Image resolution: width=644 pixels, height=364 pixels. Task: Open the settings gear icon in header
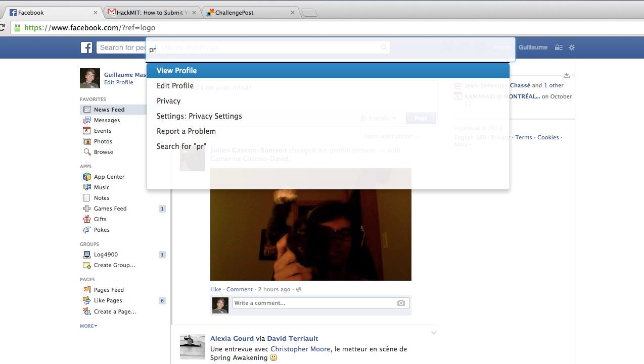pos(572,47)
